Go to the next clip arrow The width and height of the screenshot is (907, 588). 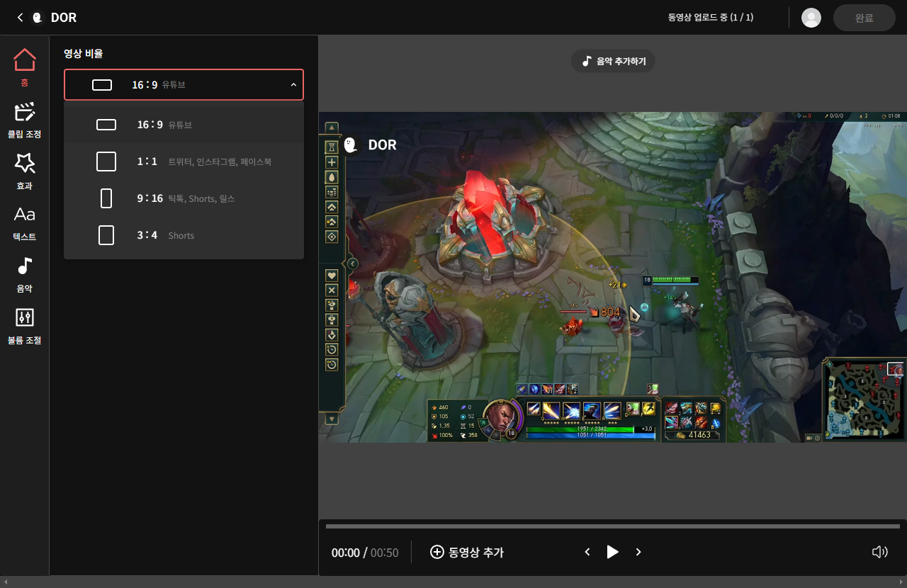coord(638,552)
